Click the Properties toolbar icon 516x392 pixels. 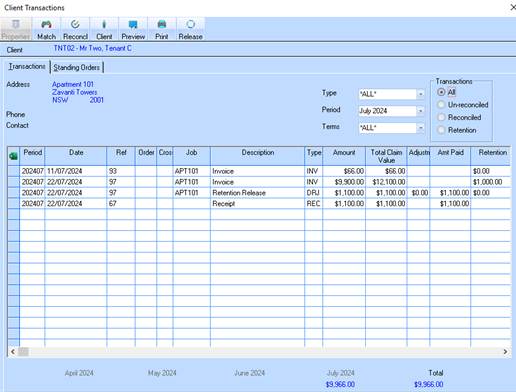[x=16, y=29]
